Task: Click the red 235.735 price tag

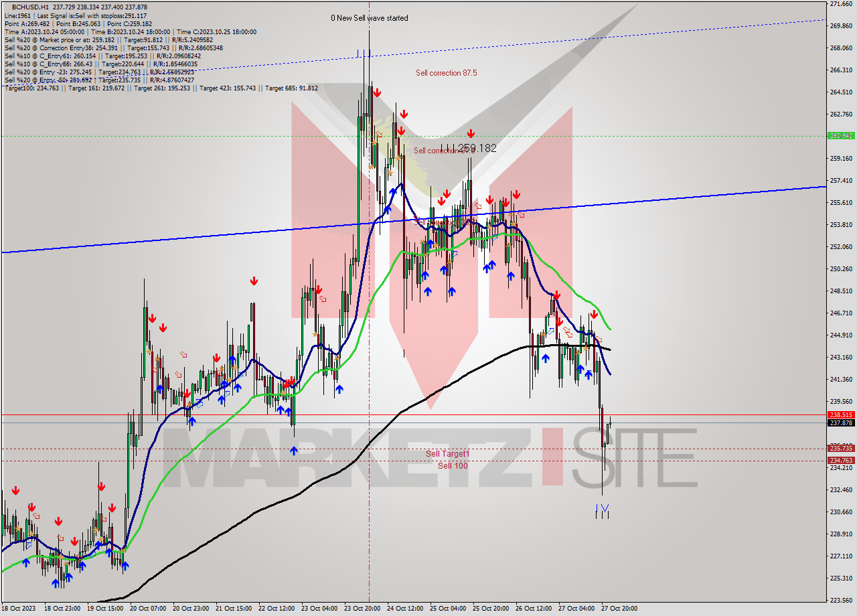Action: point(840,448)
